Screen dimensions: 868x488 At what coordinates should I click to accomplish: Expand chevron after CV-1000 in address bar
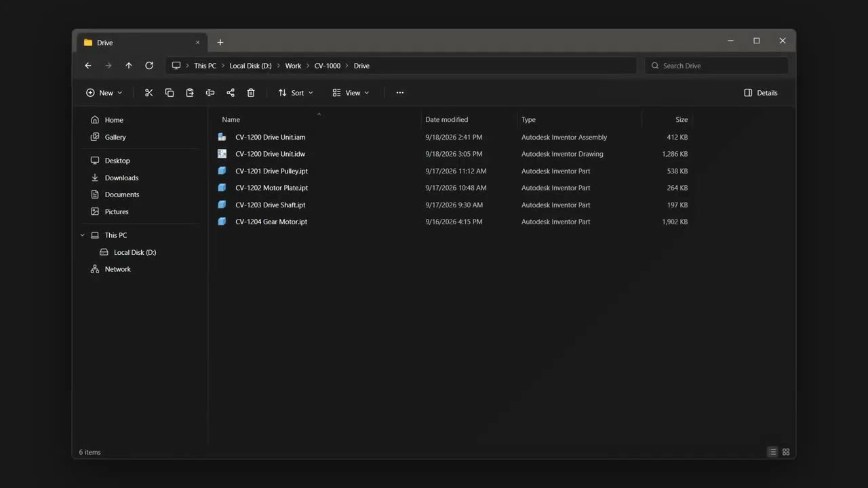347,66
